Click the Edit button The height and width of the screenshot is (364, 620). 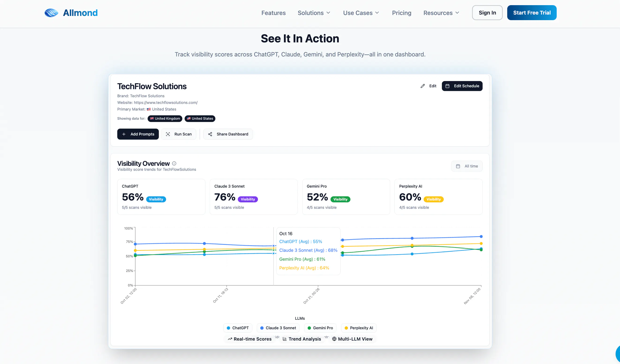coord(428,86)
